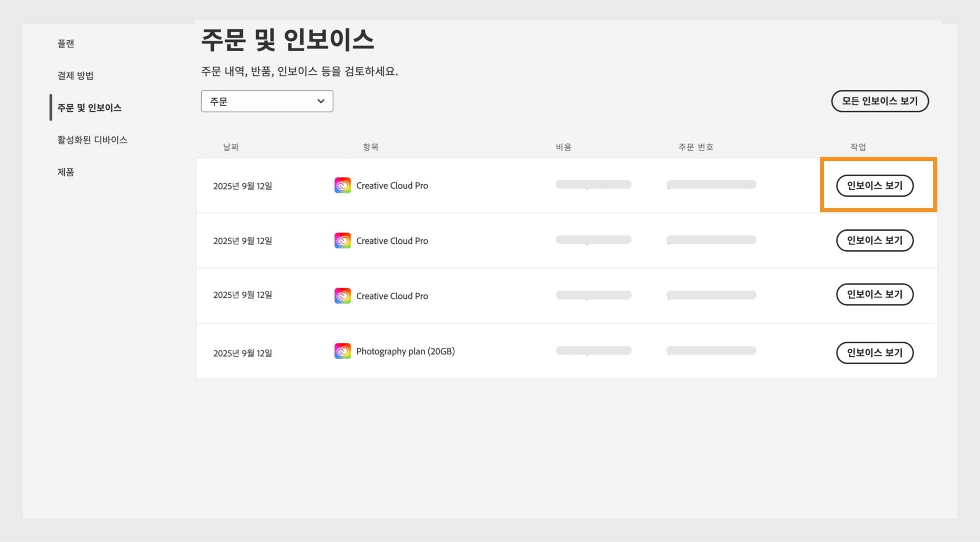Click the chevron arrow of 주문 dropdown
Screen dimensions: 980x542
(321, 101)
